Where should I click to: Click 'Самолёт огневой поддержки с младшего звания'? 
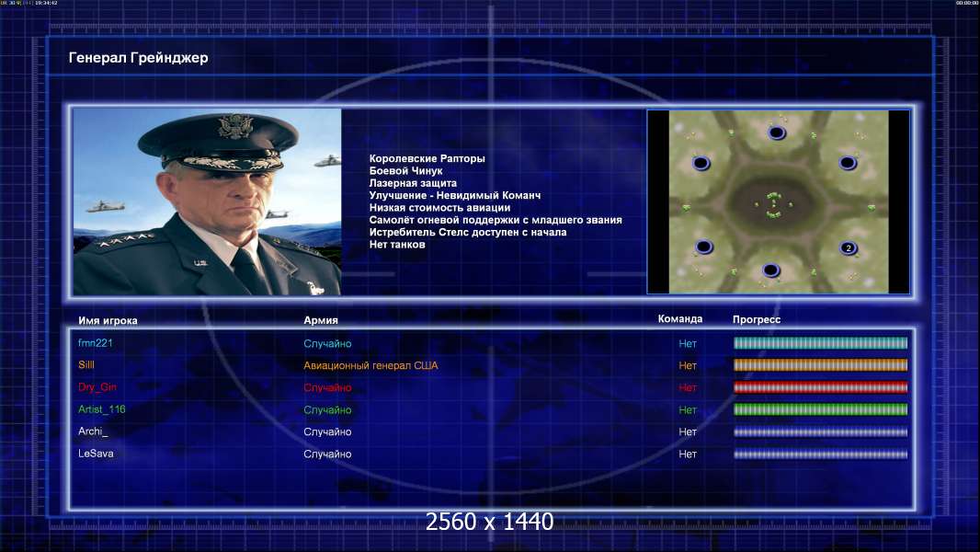[x=496, y=220]
